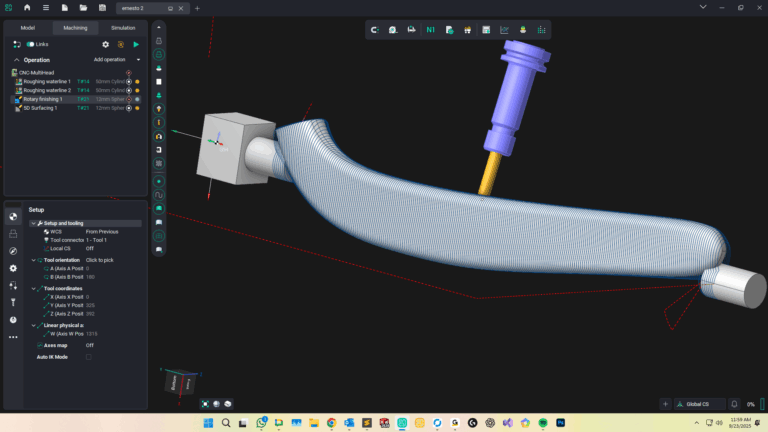
Task: Switch to the Model tab
Action: pyautogui.click(x=28, y=28)
